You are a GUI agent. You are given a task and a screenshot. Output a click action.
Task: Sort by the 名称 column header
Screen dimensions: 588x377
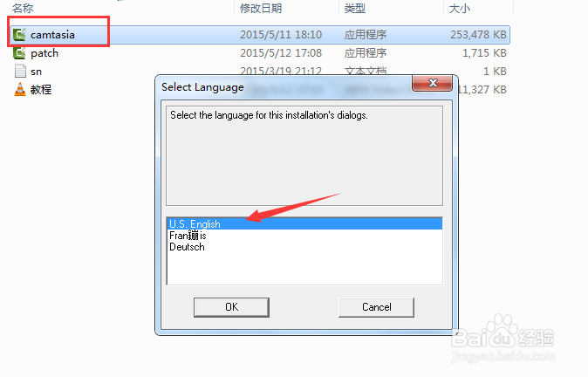pos(23,8)
